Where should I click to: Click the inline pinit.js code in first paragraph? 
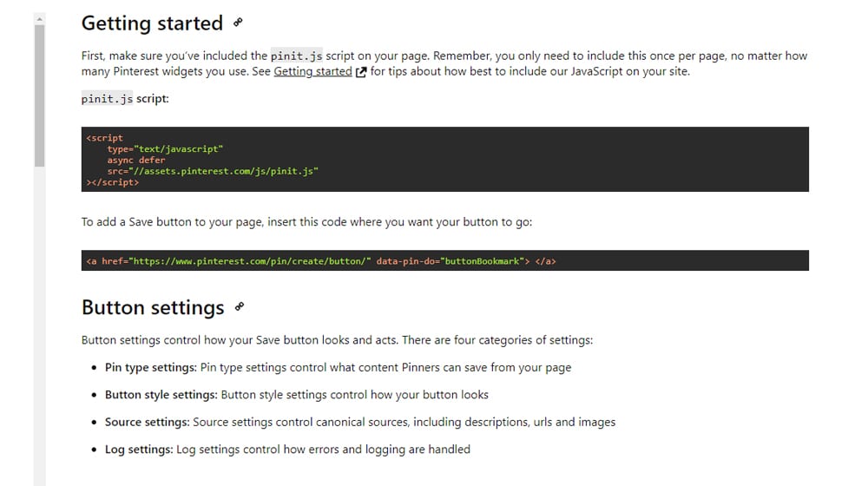pos(296,56)
